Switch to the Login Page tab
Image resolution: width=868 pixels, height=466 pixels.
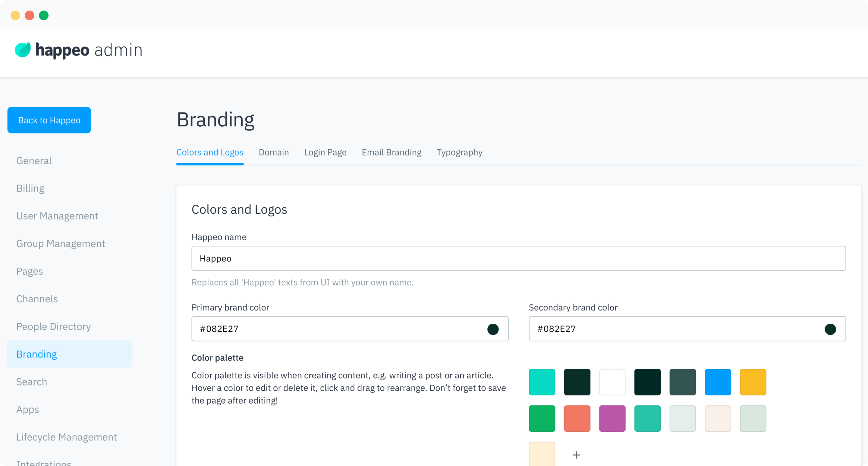[325, 152]
